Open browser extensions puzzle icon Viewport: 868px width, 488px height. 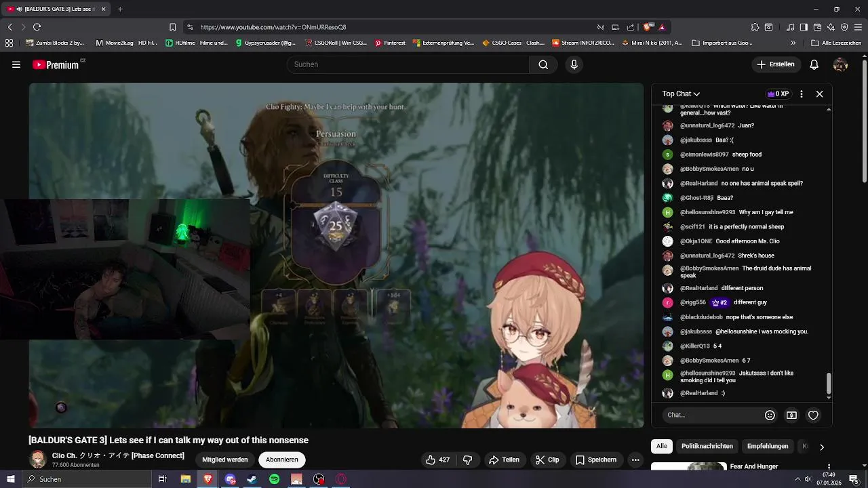755,27
